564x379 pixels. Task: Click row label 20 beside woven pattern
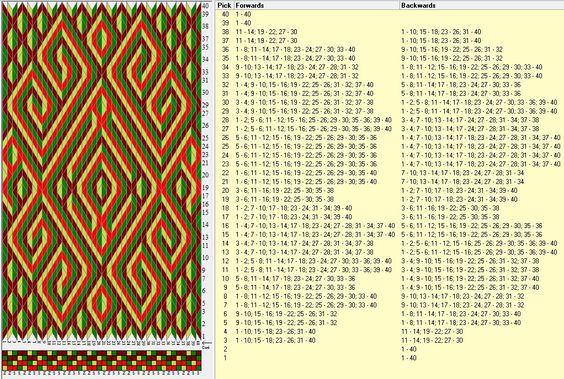(x=205, y=175)
